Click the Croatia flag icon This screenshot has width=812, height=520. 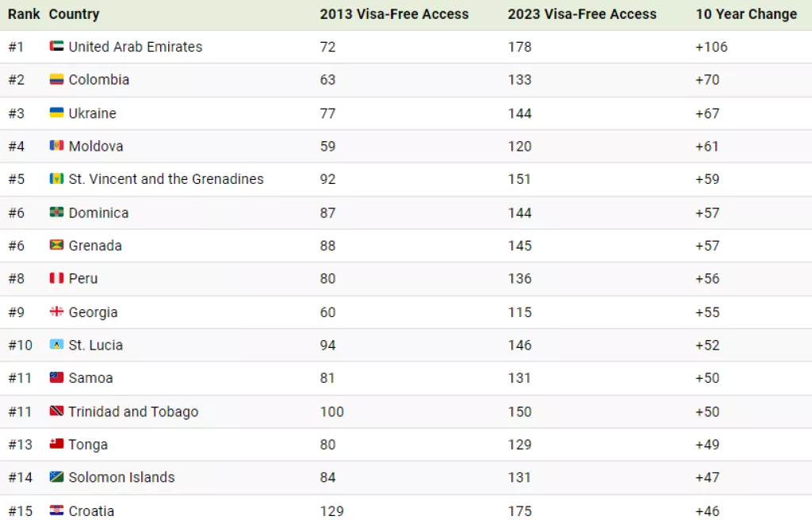[x=56, y=510]
